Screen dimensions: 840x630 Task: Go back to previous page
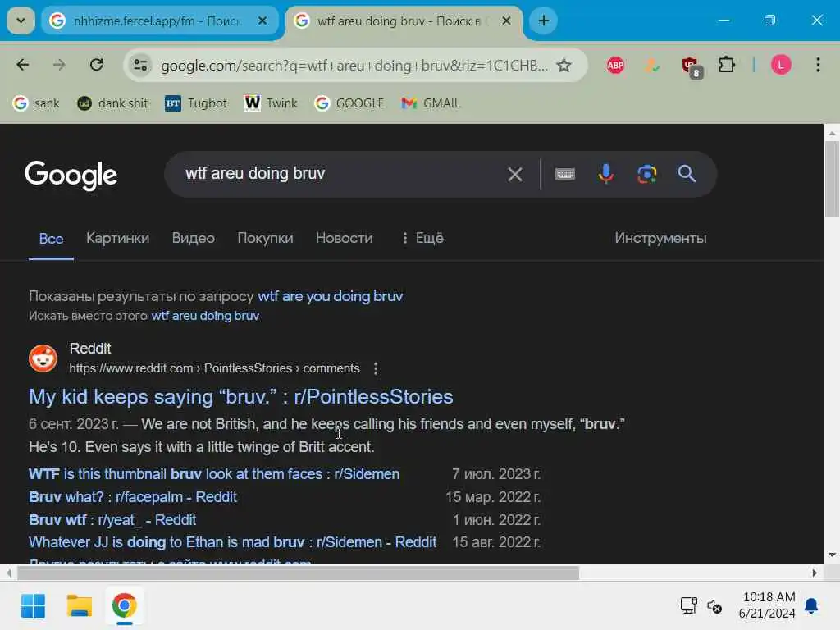click(x=22, y=66)
